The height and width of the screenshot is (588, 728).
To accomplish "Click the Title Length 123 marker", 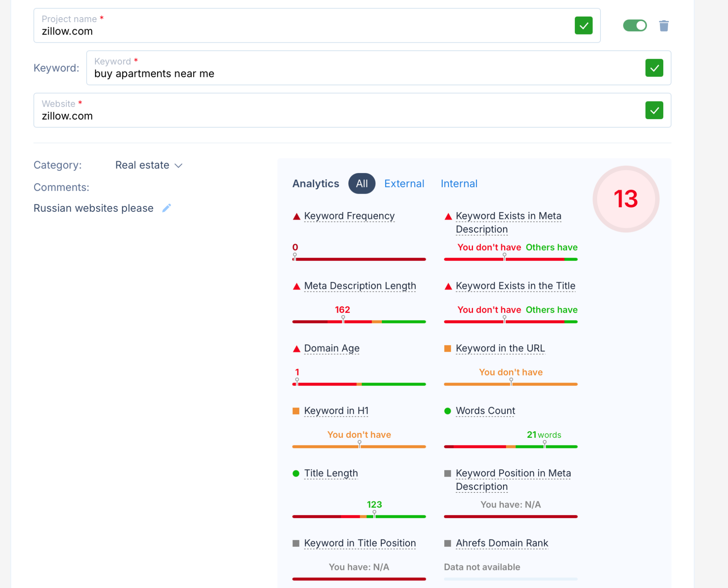I will (x=374, y=513).
